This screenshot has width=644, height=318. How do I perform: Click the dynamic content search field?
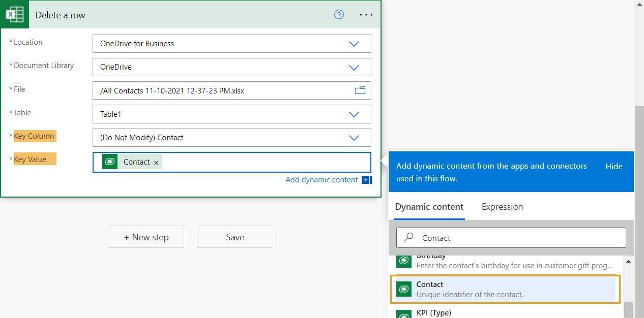(511, 238)
